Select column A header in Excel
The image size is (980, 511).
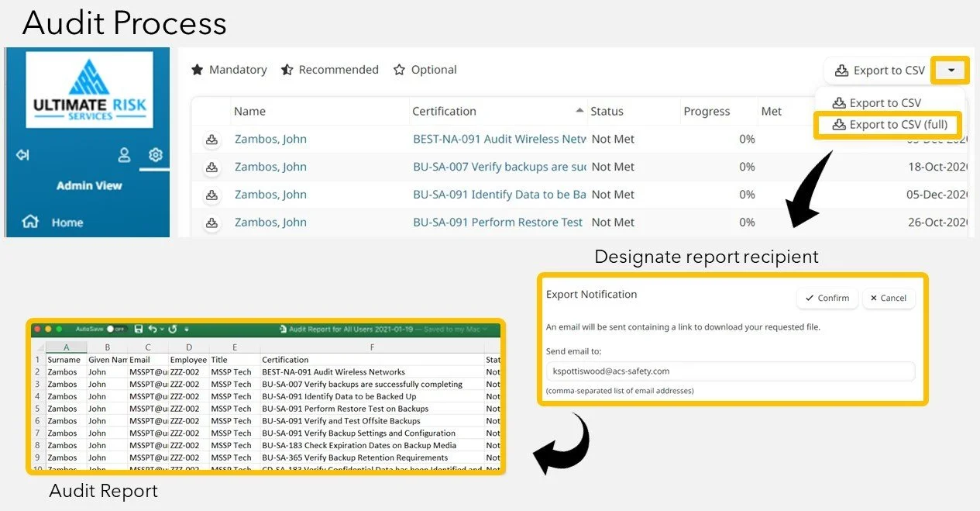pos(67,348)
